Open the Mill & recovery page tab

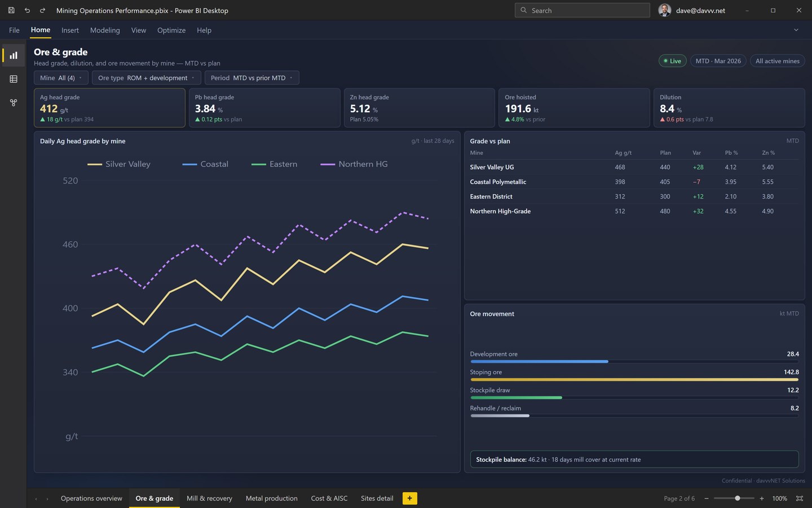pos(209,498)
